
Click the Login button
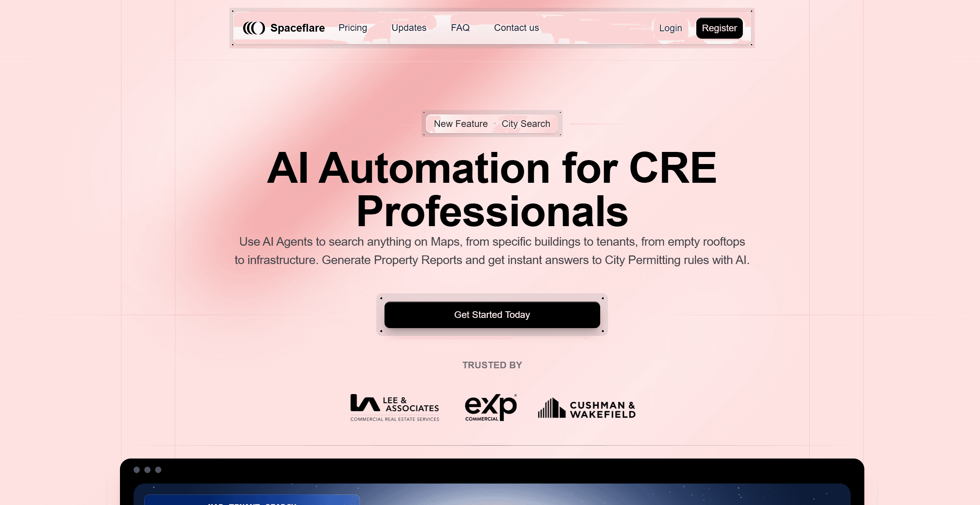click(670, 28)
